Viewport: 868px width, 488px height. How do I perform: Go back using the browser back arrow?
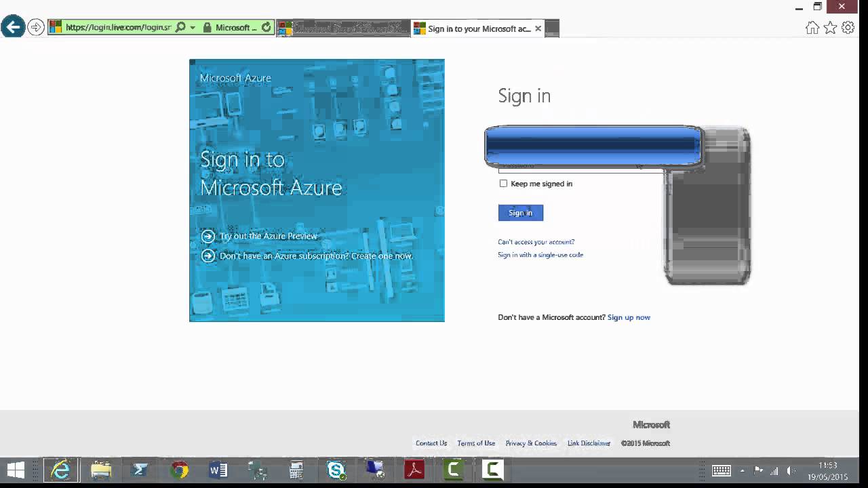pos(13,27)
